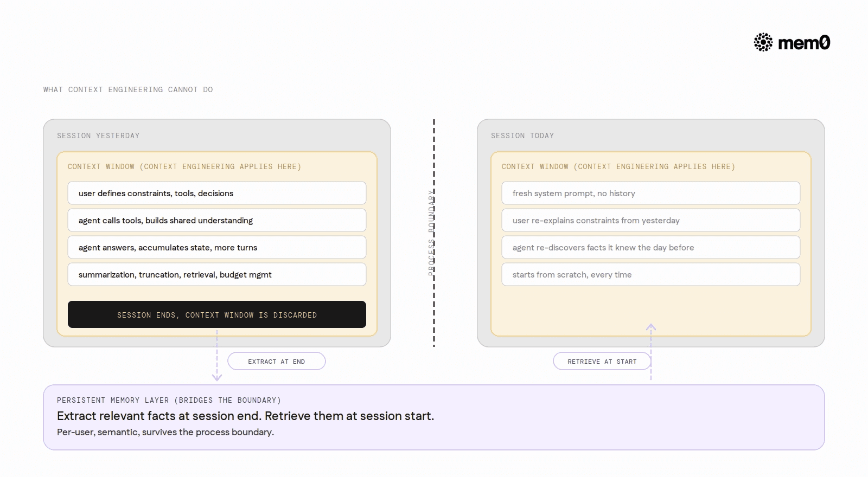Select 'user re-explains constraints from yesterday' row
868x477 pixels.
[651, 221]
